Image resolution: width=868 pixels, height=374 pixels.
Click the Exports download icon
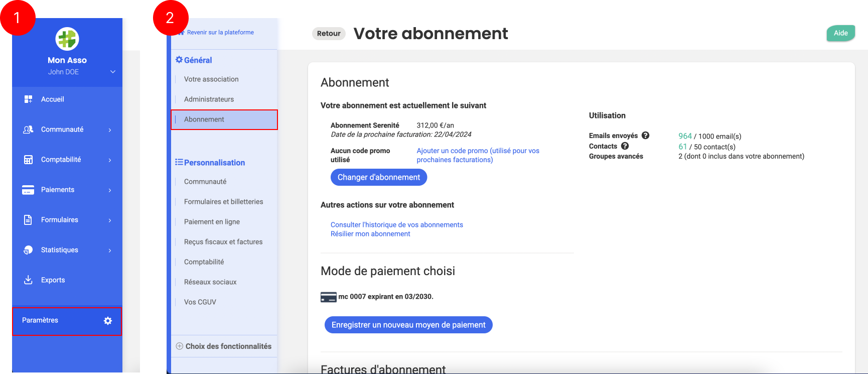click(x=28, y=280)
